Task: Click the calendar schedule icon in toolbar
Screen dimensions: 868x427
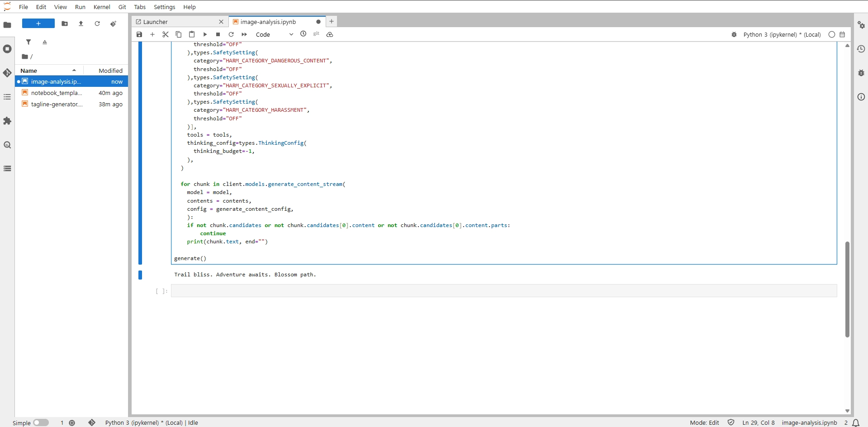Action: tap(842, 34)
